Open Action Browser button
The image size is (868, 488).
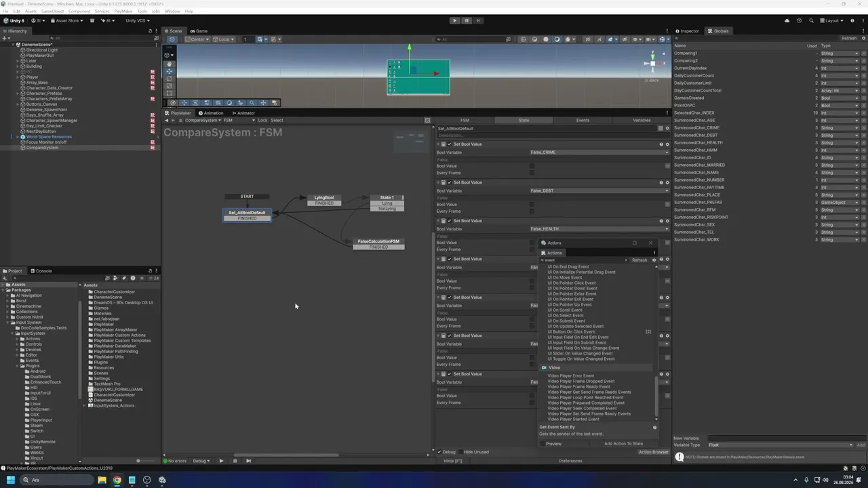pyautogui.click(x=653, y=452)
